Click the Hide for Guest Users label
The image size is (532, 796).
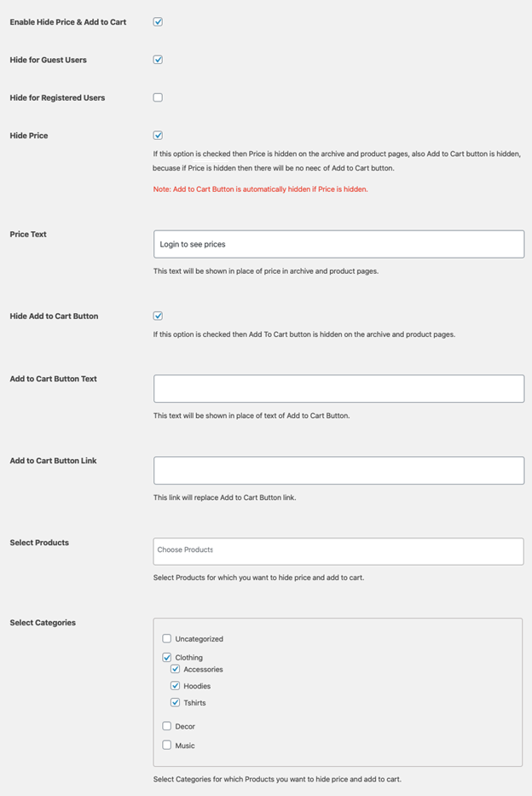click(x=48, y=60)
